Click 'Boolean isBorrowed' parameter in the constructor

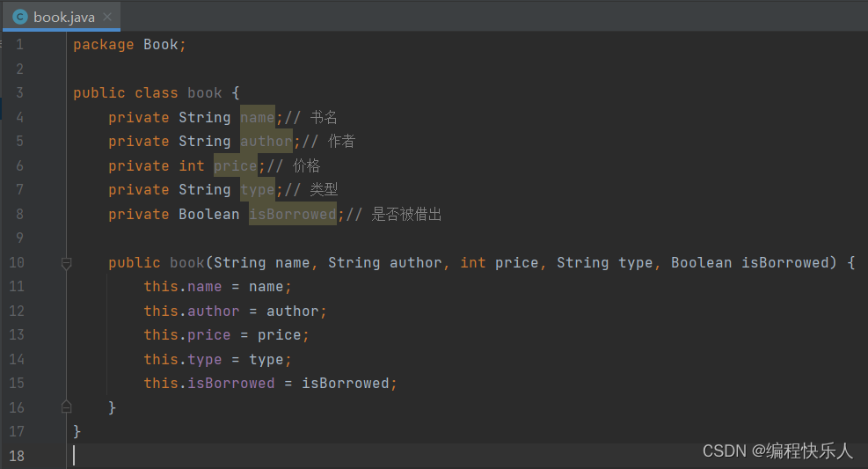pyautogui.click(x=750, y=262)
